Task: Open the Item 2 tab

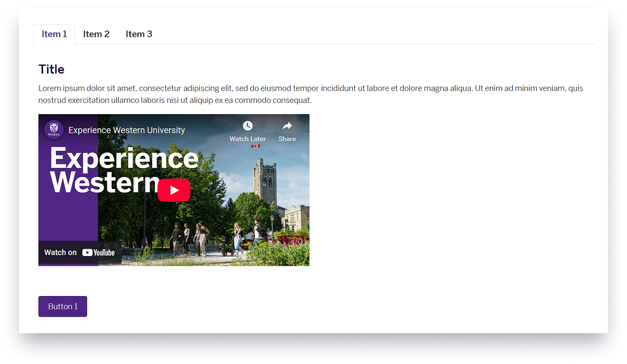Action: coord(96,34)
